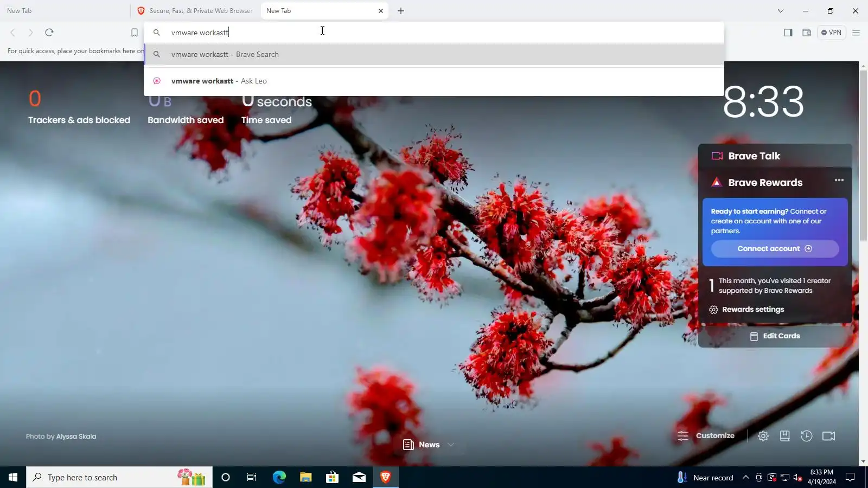Open bookmarks icon on new tab page
Screen dimensions: 868x488
(x=785, y=436)
